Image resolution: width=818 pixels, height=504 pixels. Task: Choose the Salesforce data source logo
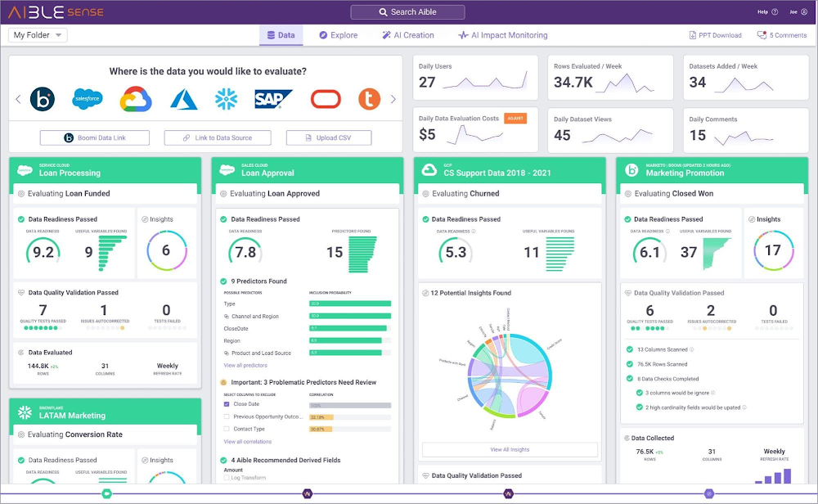88,99
